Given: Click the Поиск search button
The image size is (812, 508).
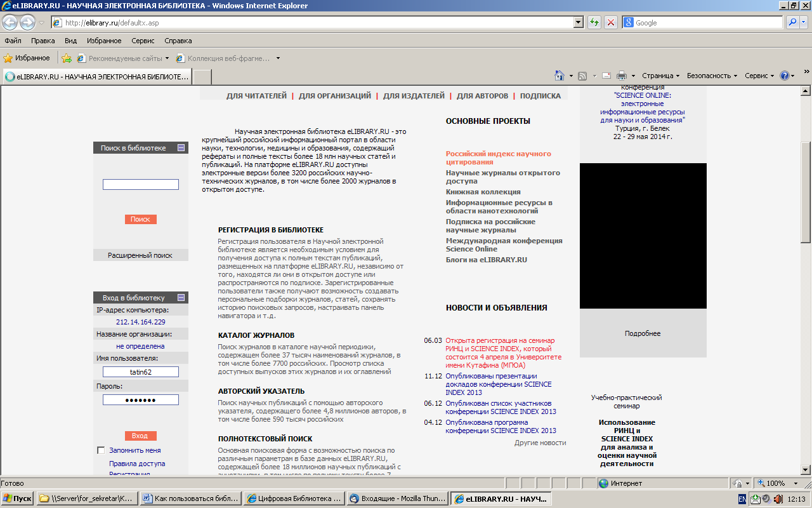Looking at the screenshot, I should point(140,219).
